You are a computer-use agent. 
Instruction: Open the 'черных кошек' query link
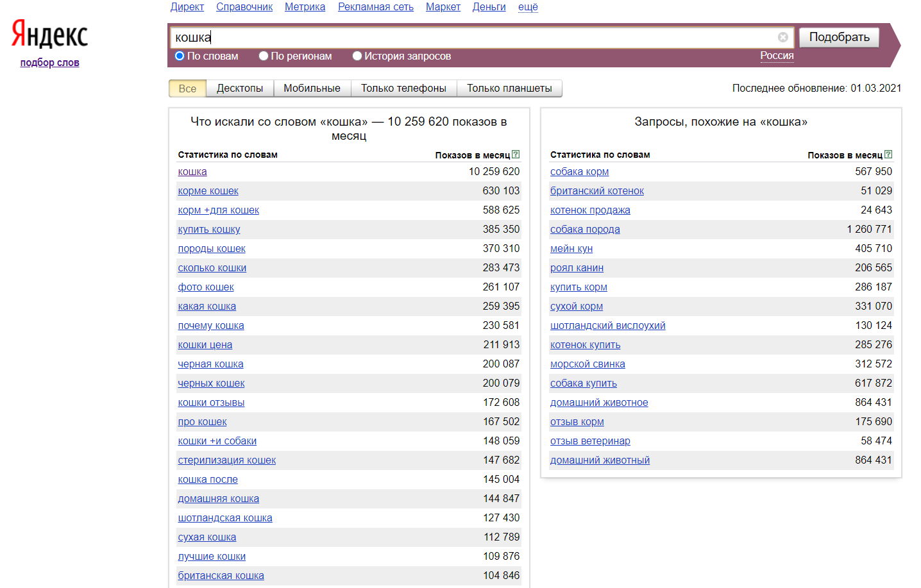211,383
